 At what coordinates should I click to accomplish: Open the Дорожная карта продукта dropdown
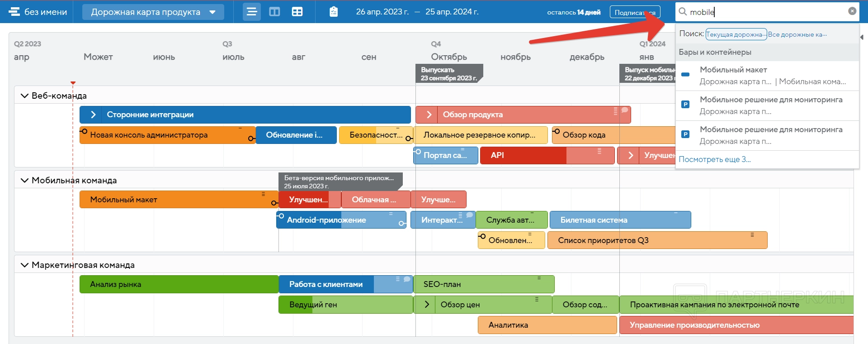click(x=153, y=12)
